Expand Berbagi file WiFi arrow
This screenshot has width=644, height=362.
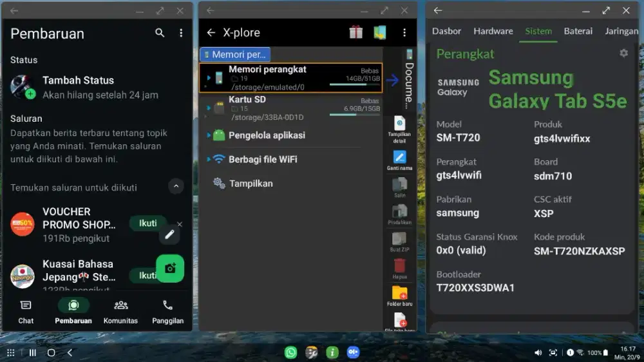[209, 159]
